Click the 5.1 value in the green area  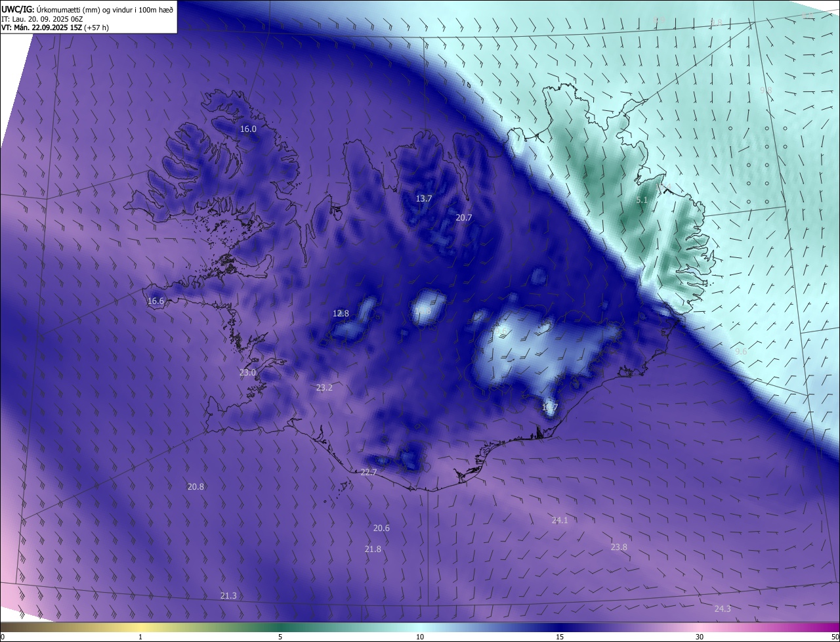(x=642, y=200)
